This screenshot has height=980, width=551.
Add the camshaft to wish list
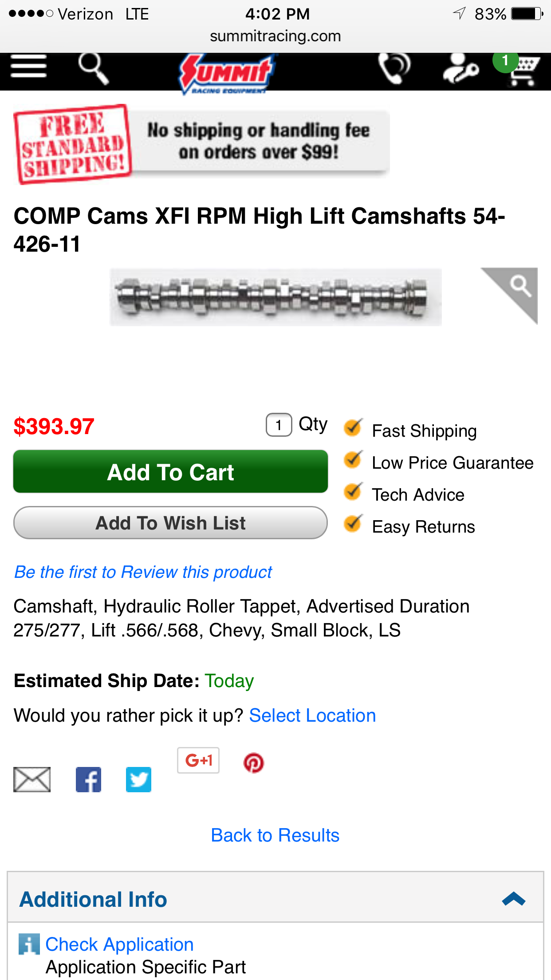170,523
